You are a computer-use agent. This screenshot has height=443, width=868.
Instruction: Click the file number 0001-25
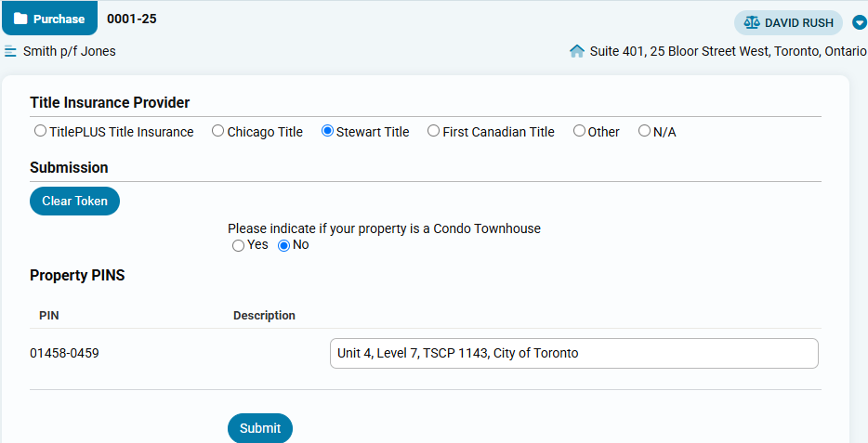point(132,19)
